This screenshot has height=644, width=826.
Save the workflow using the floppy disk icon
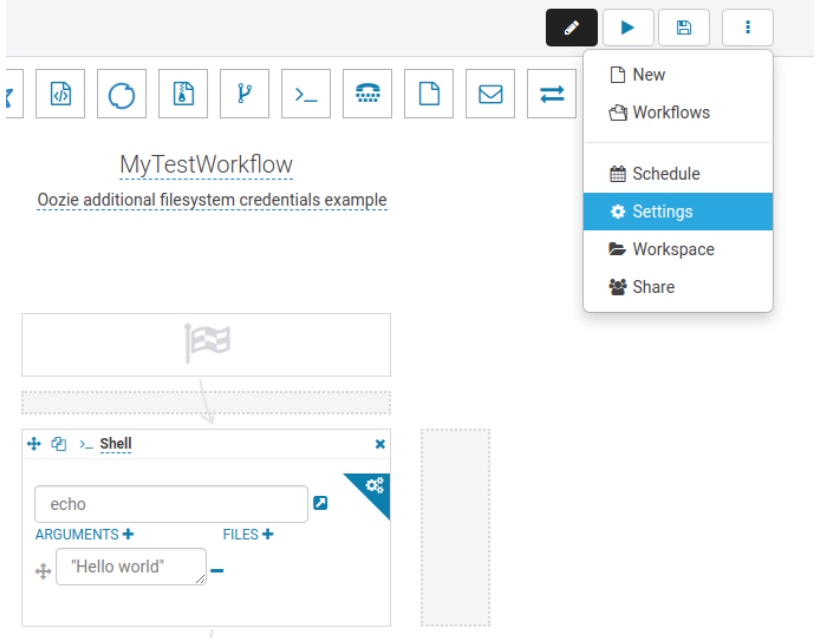[684, 28]
